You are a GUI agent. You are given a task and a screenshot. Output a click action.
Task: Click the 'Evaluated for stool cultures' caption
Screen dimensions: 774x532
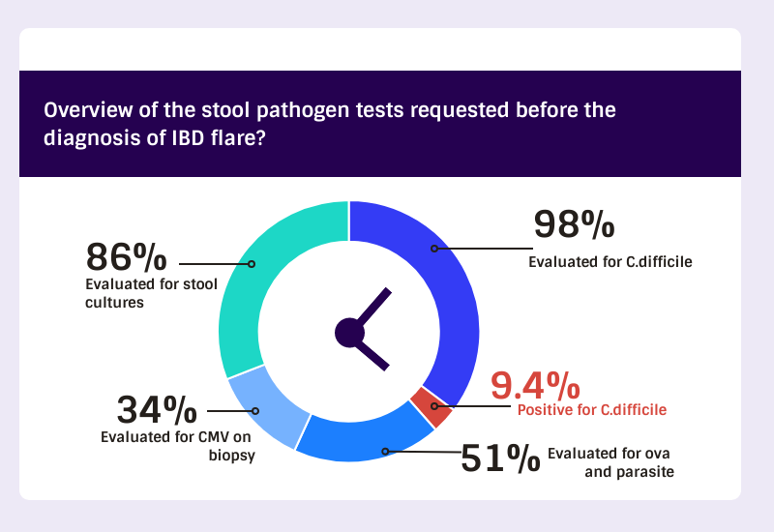(151, 293)
